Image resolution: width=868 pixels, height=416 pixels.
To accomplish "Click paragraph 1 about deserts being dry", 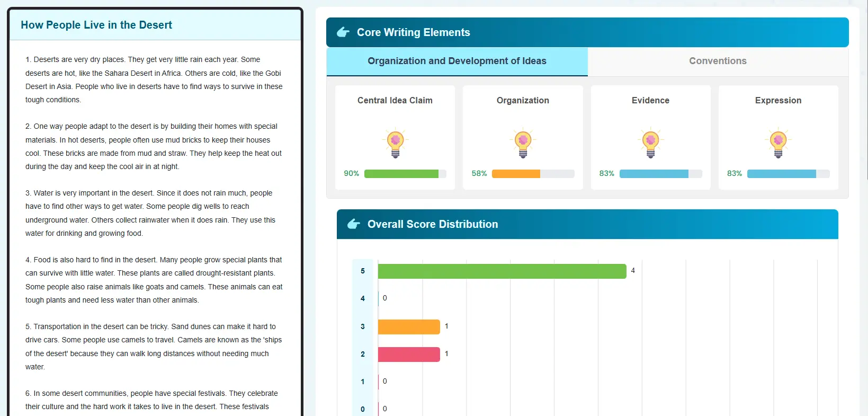I will 154,80.
